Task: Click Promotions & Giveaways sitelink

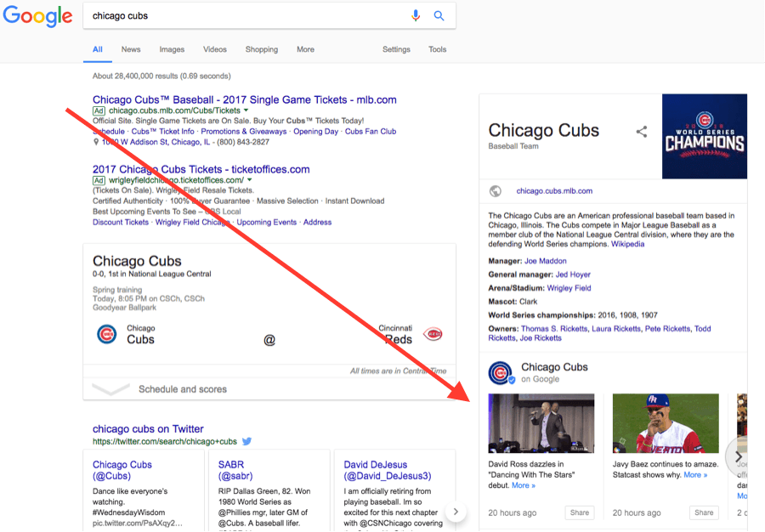Action: pyautogui.click(x=243, y=132)
